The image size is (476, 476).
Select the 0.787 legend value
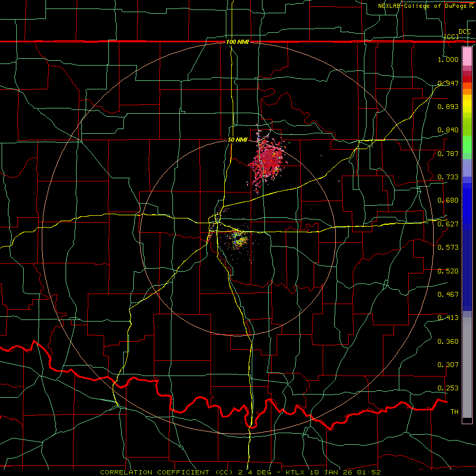coord(448,153)
